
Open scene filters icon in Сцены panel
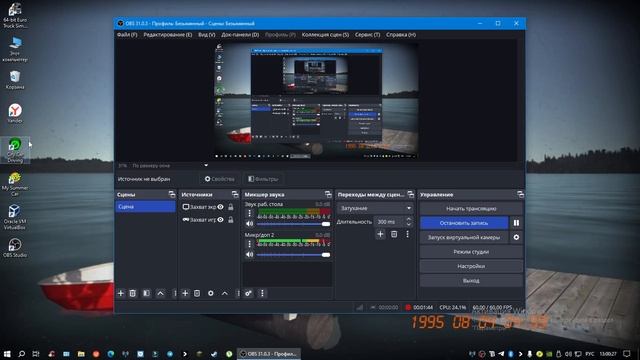pos(146,293)
